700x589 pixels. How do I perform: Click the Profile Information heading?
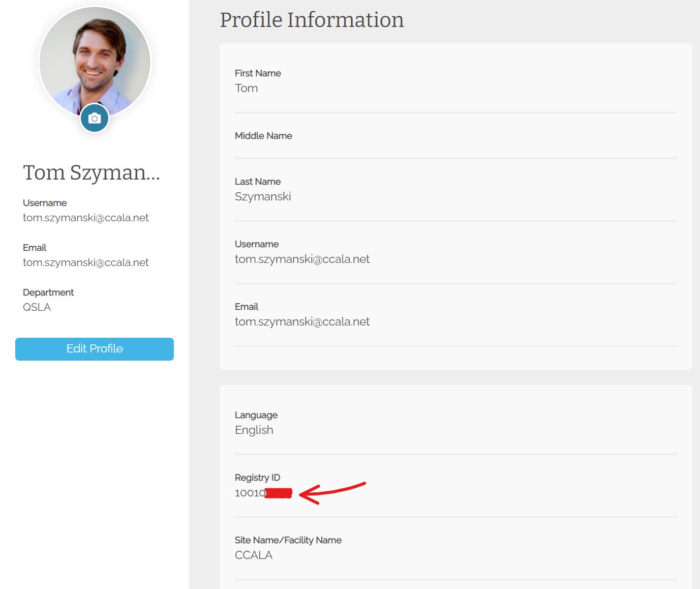pos(312,20)
